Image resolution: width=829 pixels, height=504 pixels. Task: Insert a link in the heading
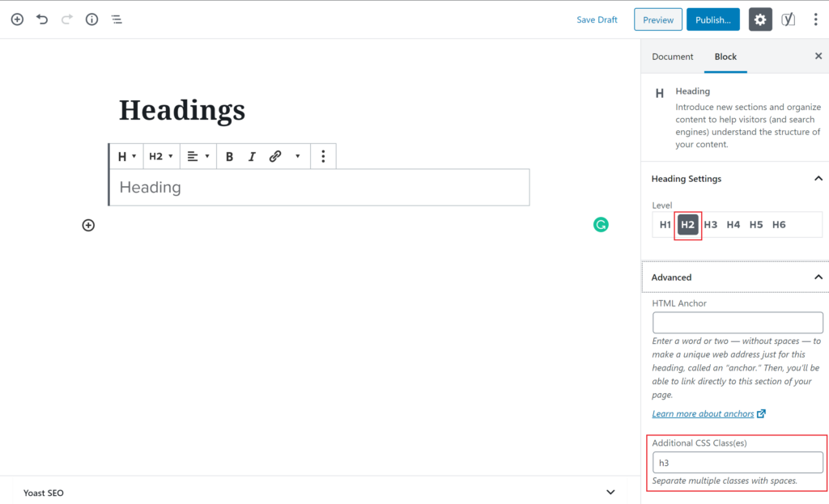(x=275, y=156)
